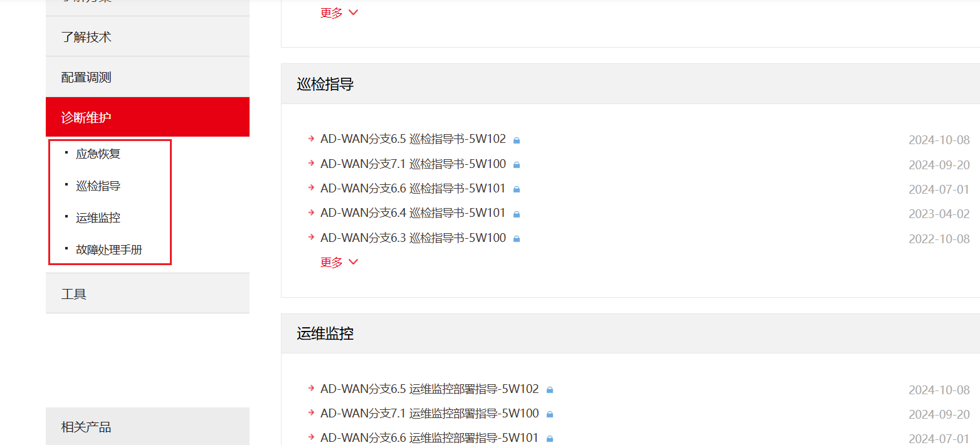Screen dimensions: 980x445
Task: Expand 更多 under 巡检指导 section
Action: point(339,262)
